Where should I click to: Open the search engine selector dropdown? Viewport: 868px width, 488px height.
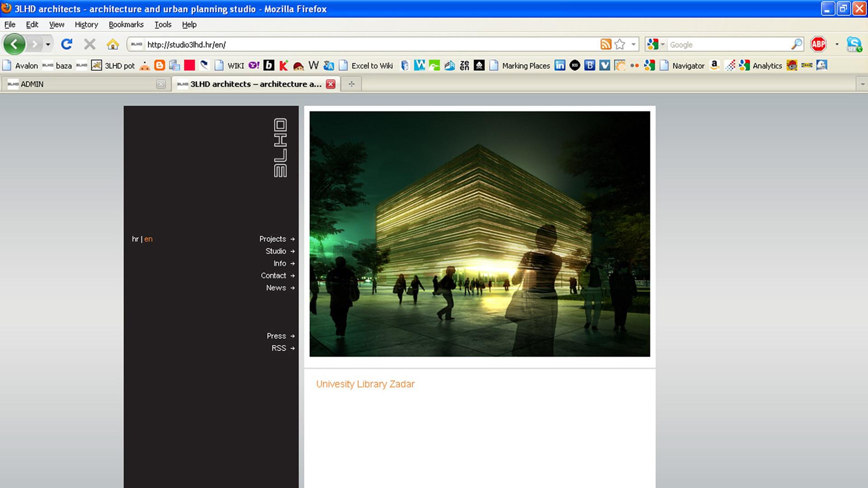tap(656, 44)
